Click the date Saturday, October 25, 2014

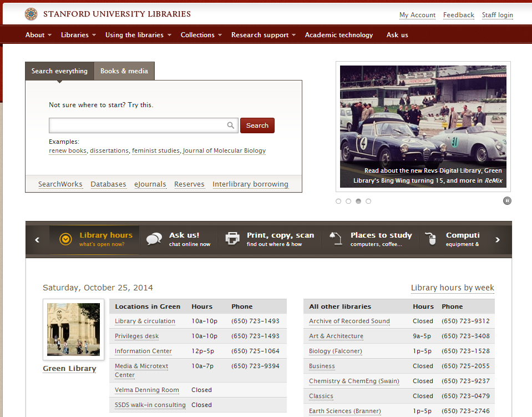(x=98, y=288)
